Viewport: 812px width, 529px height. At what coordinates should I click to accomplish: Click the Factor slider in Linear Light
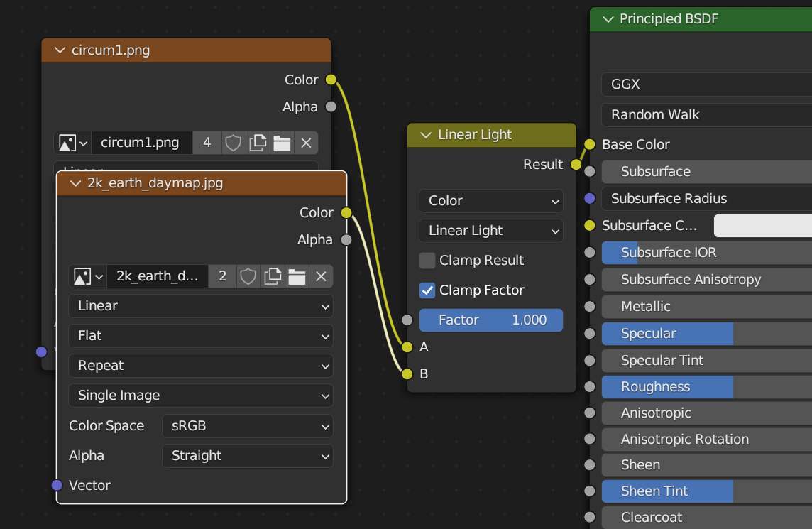490,320
